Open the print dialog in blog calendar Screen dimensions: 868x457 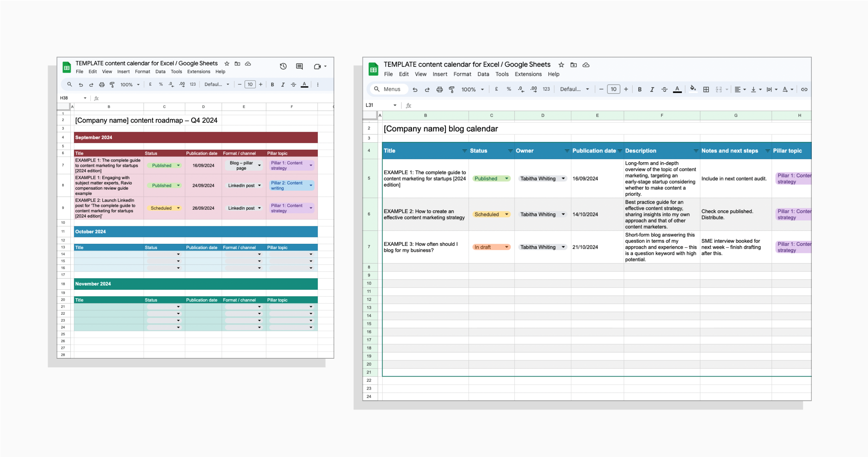[439, 89]
